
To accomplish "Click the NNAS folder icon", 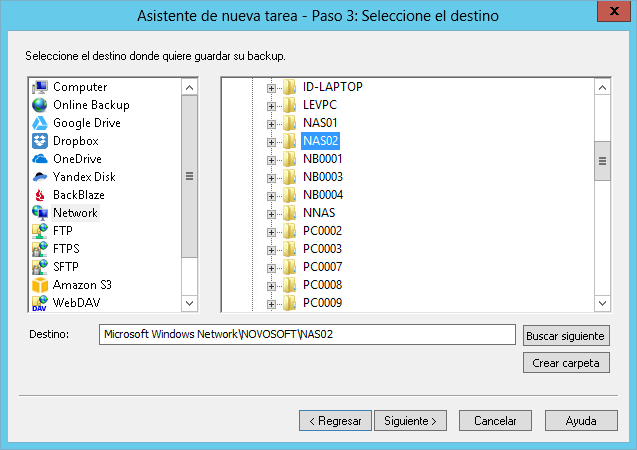I will click(289, 213).
